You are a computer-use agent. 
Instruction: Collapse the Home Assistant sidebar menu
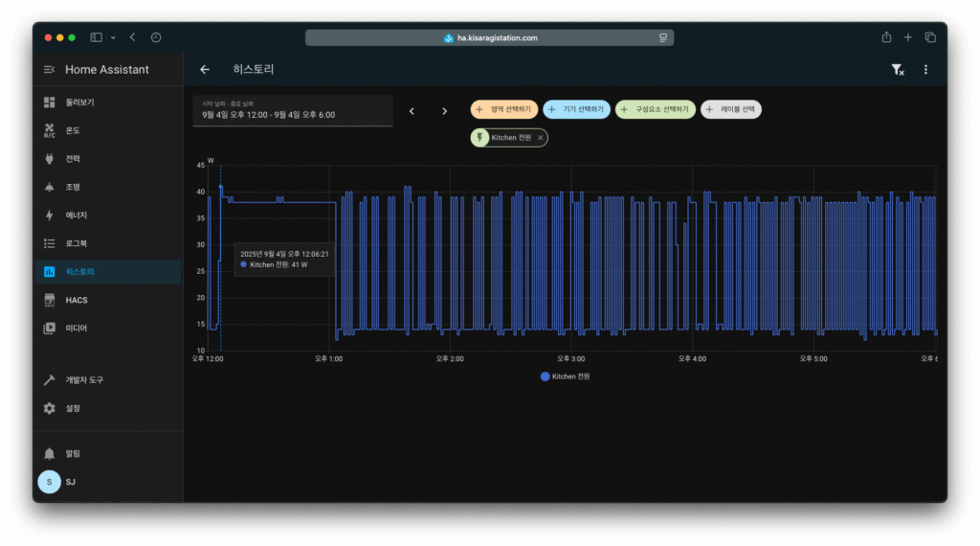click(x=50, y=70)
